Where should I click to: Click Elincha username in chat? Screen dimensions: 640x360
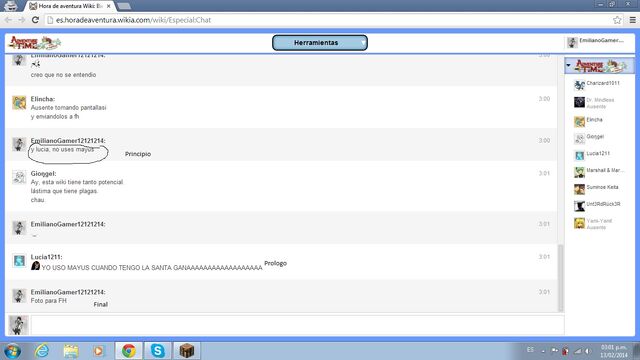42,99
